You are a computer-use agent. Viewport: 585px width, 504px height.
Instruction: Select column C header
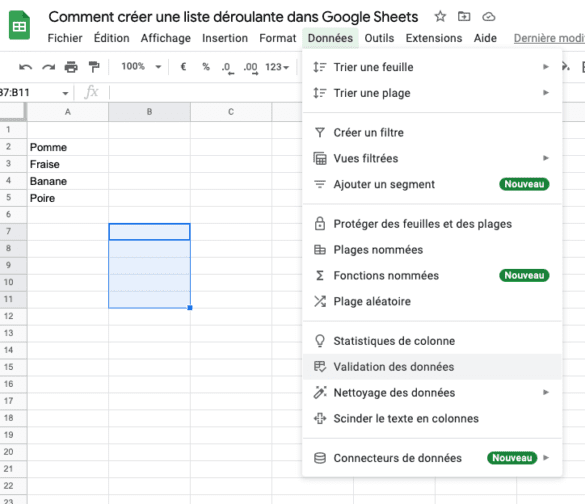pyautogui.click(x=231, y=112)
